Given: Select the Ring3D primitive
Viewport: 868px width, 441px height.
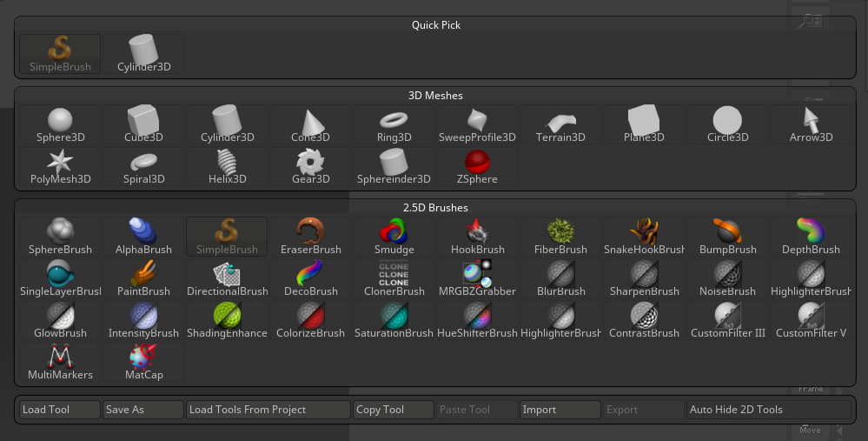Looking at the screenshot, I should coord(394,125).
